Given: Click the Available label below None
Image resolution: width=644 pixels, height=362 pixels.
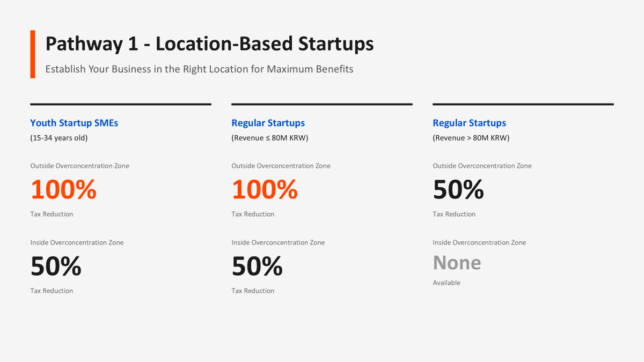Looking at the screenshot, I should 447,283.
